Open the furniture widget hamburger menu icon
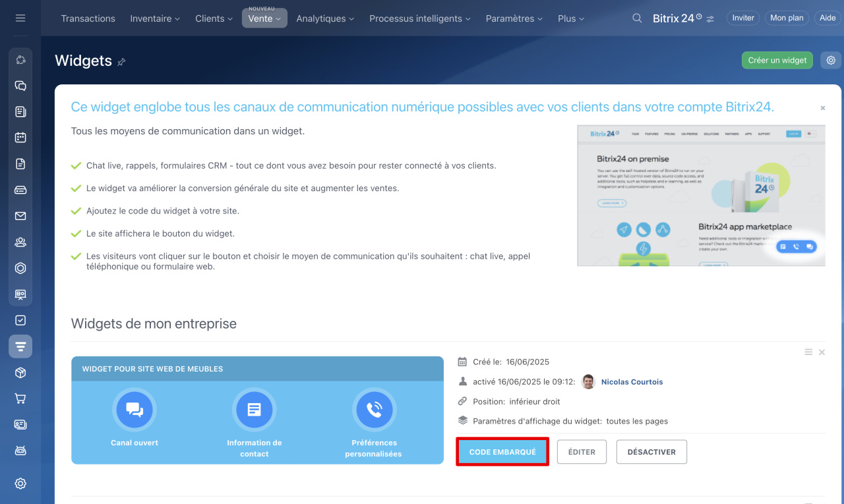Screen dimensions: 844x504 pyautogui.click(x=808, y=352)
